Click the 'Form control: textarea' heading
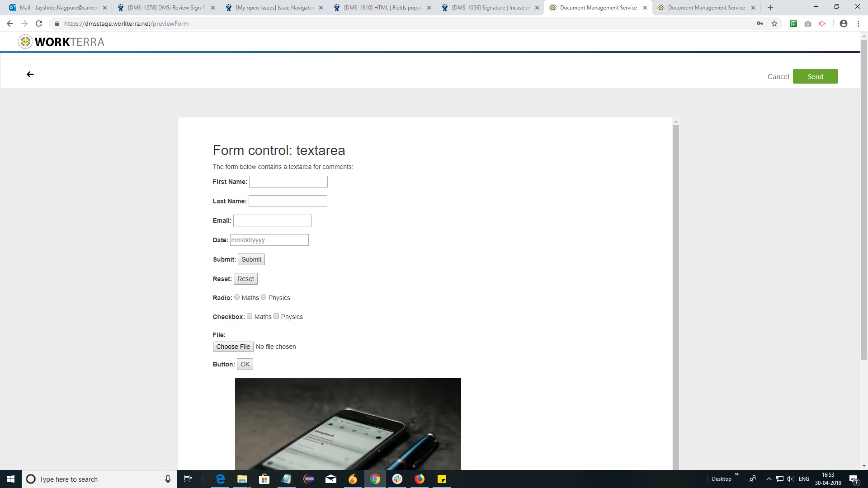 [x=279, y=150]
